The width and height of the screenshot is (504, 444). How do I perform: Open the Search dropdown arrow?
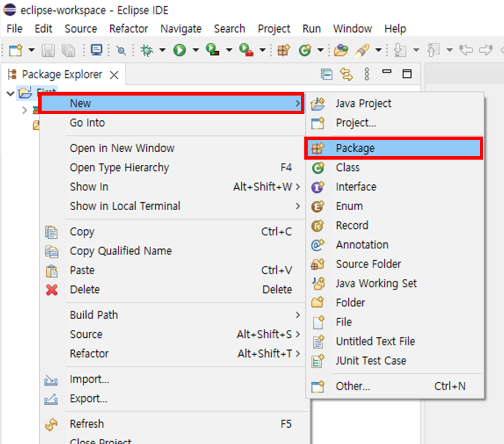tap(379, 50)
